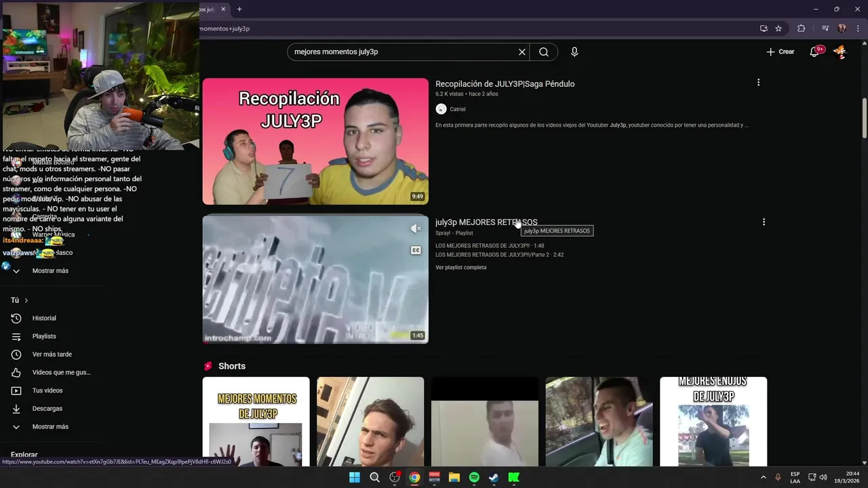Open the MEJORES ENOJOS DE JULY3P short

coord(713,422)
